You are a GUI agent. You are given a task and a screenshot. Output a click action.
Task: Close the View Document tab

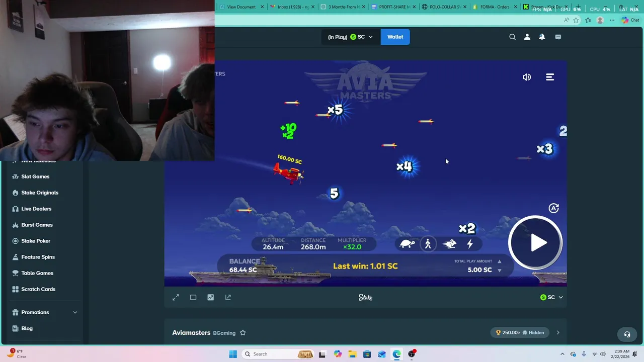coord(262,7)
